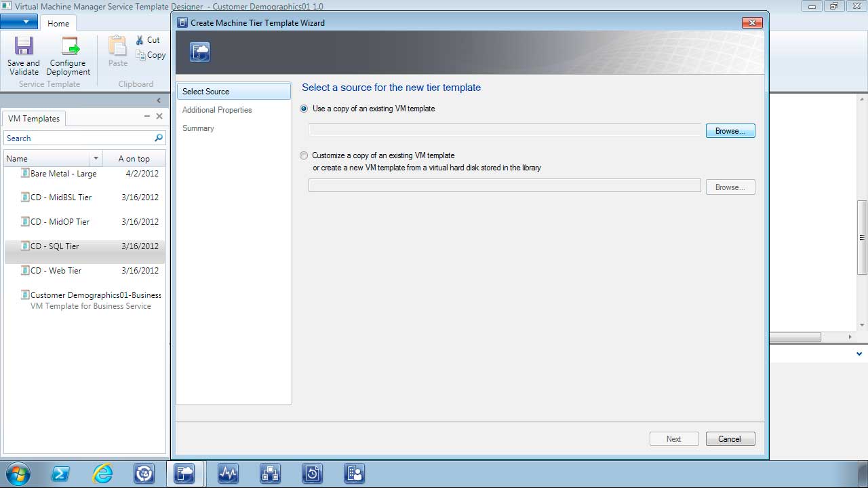
Task: Click the Customer Demographics01-Business template icon
Action: pos(25,295)
